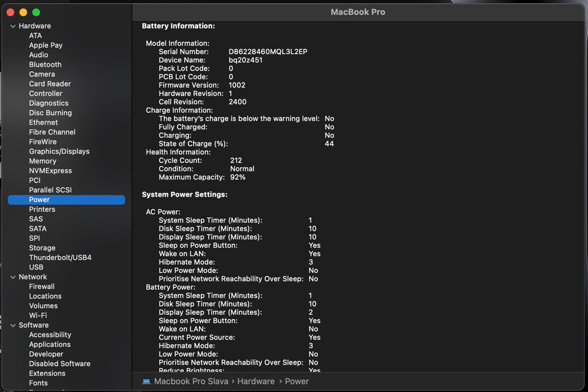Screen dimensions: 588x392
Task: Select SPI in the sidebar
Action: pyautogui.click(x=34, y=238)
